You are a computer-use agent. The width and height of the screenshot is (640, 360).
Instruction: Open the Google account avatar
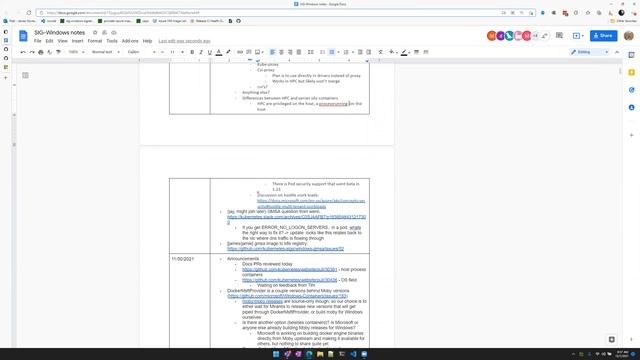pos(629,36)
